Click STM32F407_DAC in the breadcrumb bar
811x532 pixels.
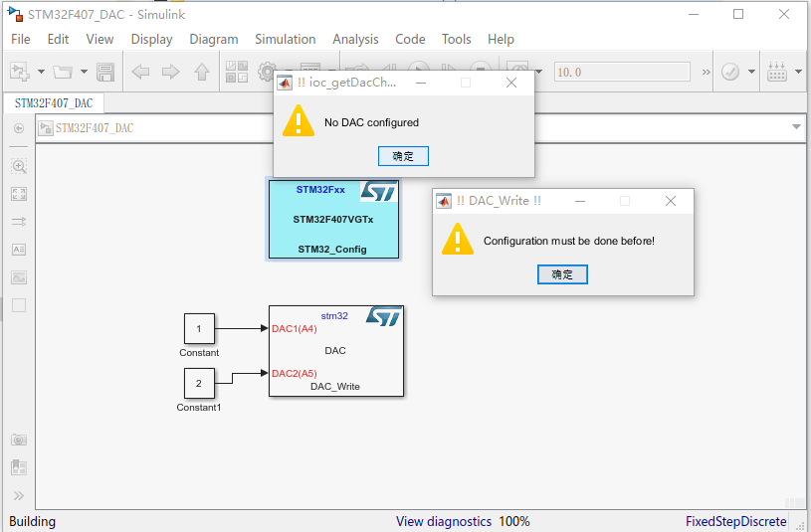(95, 128)
